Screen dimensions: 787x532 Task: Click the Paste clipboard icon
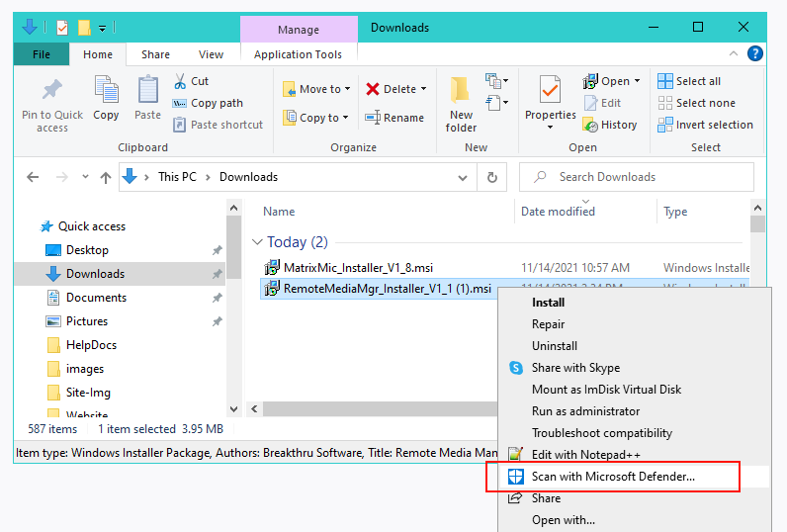coord(147,89)
